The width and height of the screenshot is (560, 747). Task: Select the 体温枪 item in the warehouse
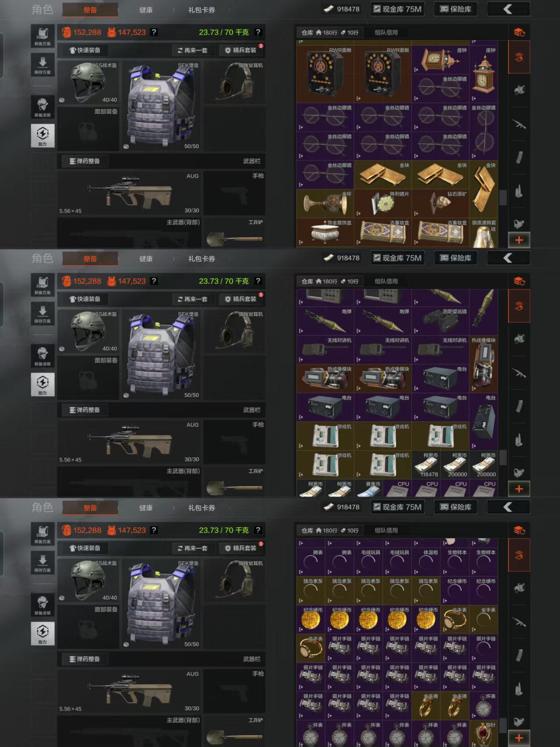[x=426, y=561]
